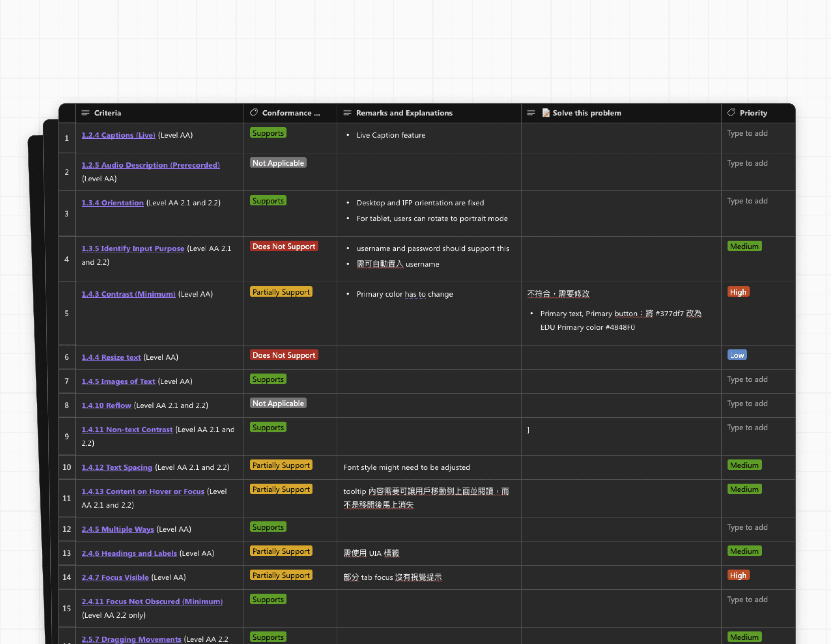Open the 1.4.12 Text Spacing link
The width and height of the screenshot is (831, 644).
tap(117, 467)
